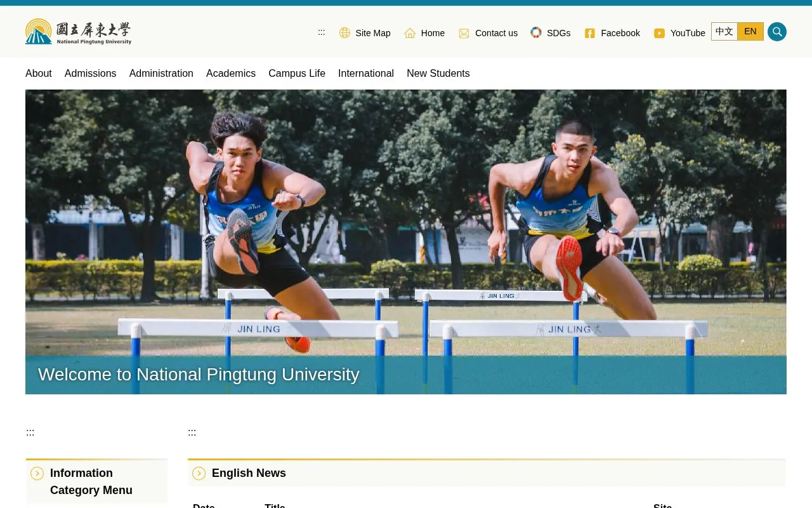Click the header accessibility ::: anchor

322,32
